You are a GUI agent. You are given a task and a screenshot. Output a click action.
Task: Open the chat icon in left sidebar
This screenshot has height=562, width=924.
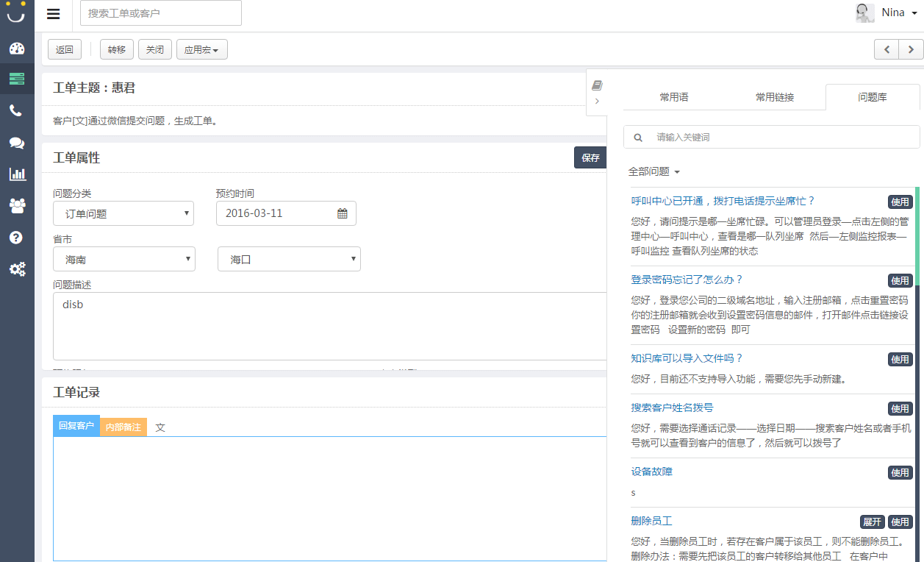(x=16, y=142)
